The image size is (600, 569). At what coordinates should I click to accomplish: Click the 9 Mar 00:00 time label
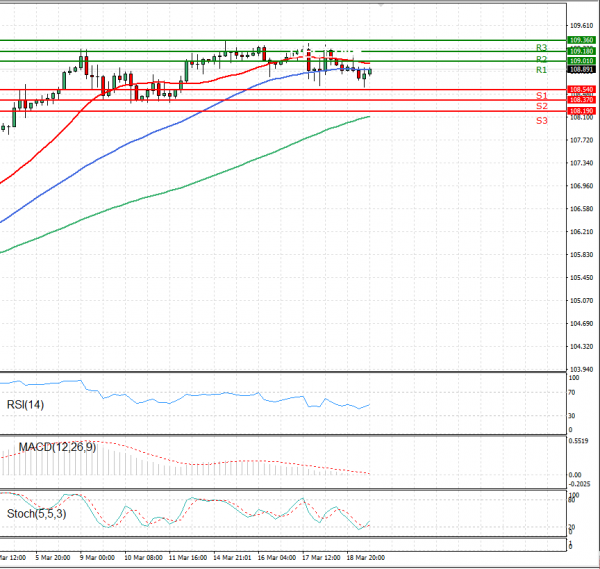97,558
